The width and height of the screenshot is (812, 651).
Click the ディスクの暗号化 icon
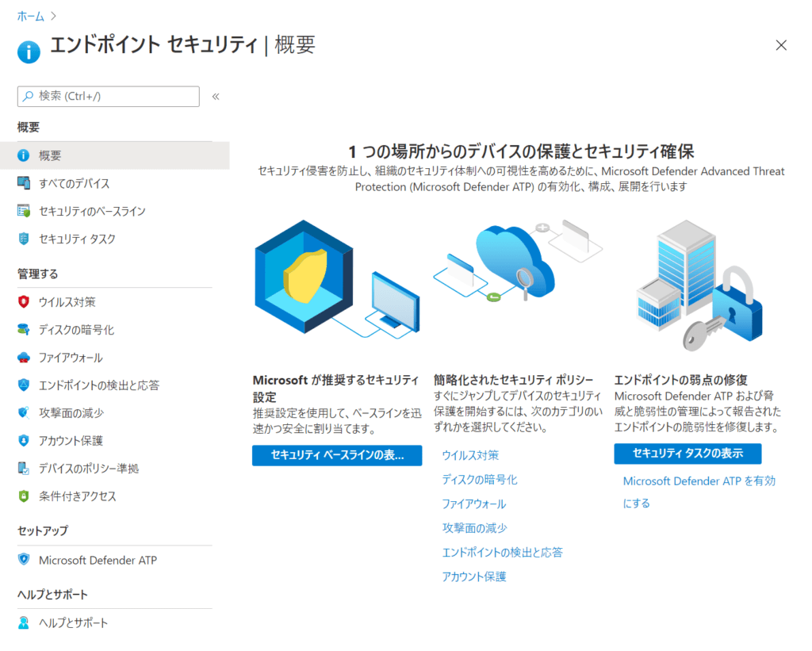click(x=23, y=329)
